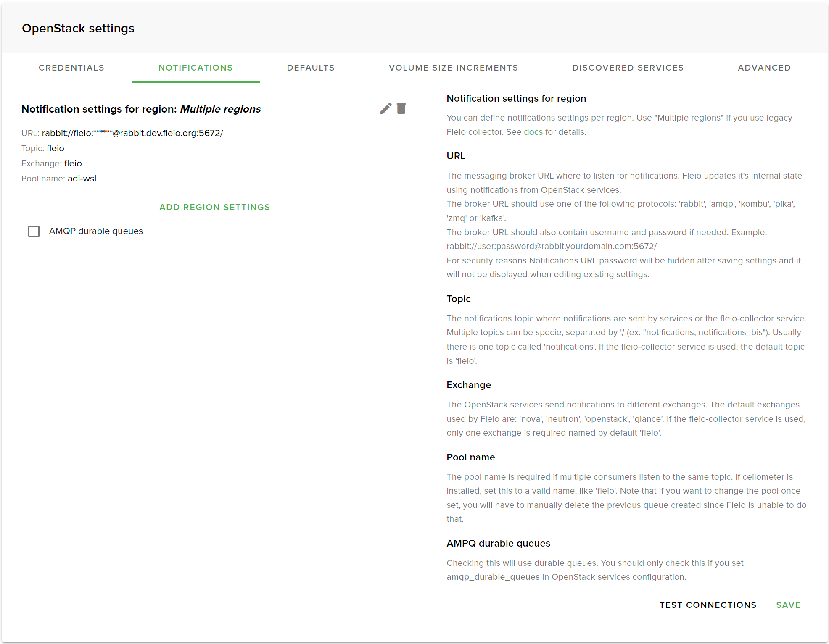Click the rabbit broker URL value

tap(132, 133)
